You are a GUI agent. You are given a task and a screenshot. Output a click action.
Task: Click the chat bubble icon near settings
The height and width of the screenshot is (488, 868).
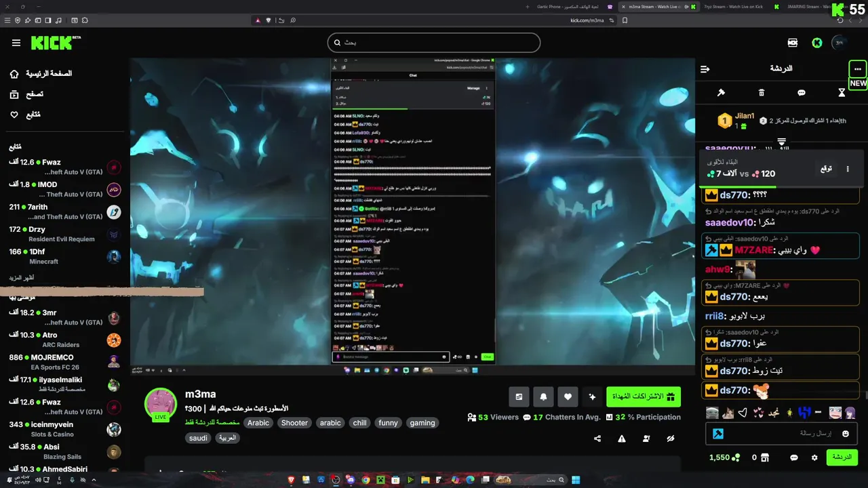click(794, 457)
